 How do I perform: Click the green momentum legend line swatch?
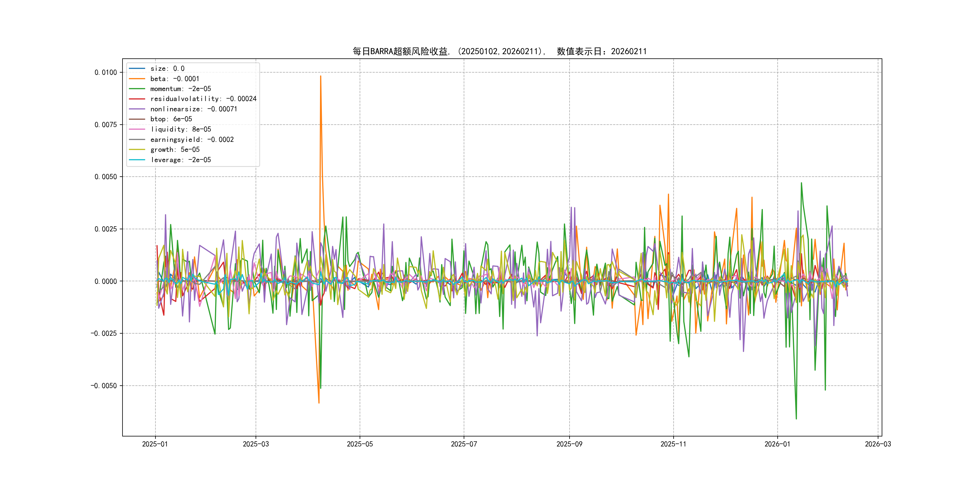[137, 89]
